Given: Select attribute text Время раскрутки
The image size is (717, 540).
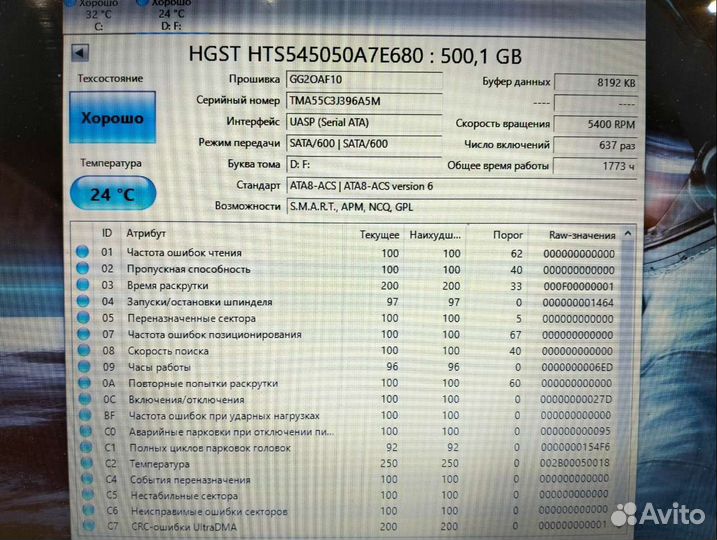Looking at the screenshot, I should (168, 286).
